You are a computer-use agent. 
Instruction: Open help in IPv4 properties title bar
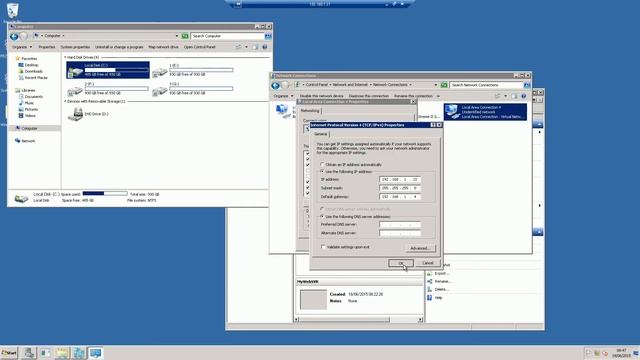pyautogui.click(x=433, y=125)
